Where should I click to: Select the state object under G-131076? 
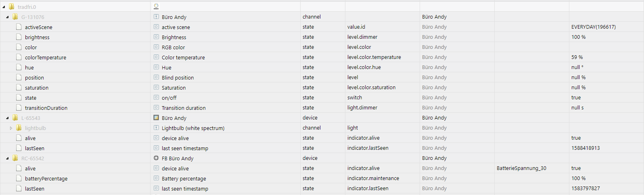tap(31, 98)
